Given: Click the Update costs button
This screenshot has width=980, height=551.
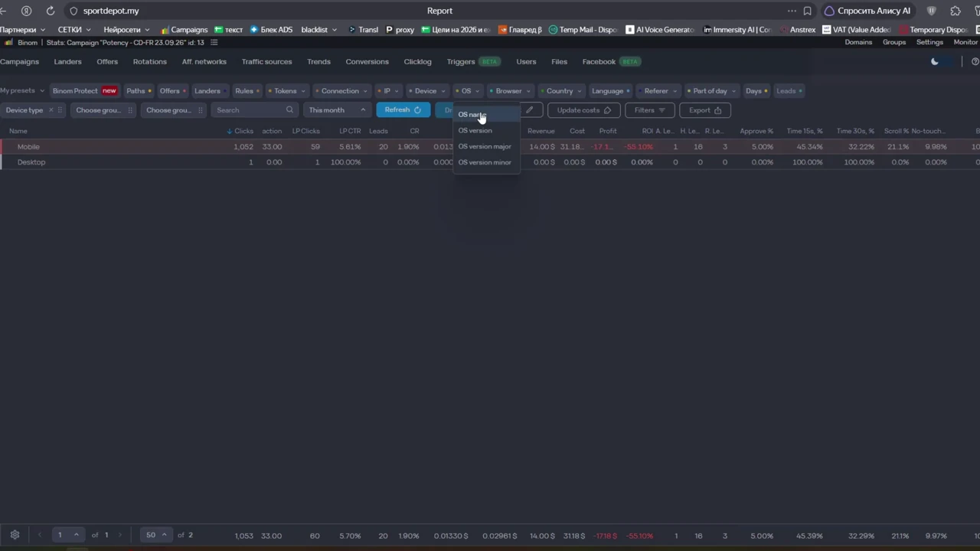Looking at the screenshot, I should pyautogui.click(x=583, y=110).
